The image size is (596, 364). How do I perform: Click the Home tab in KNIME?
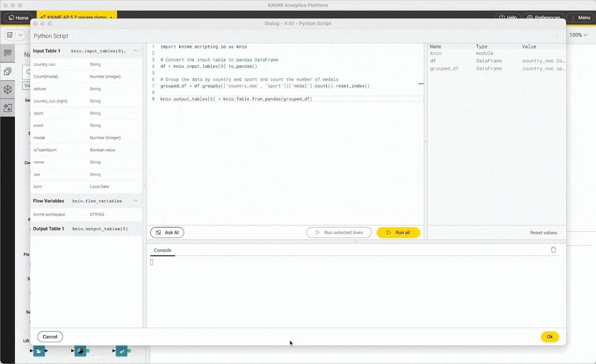coord(18,17)
